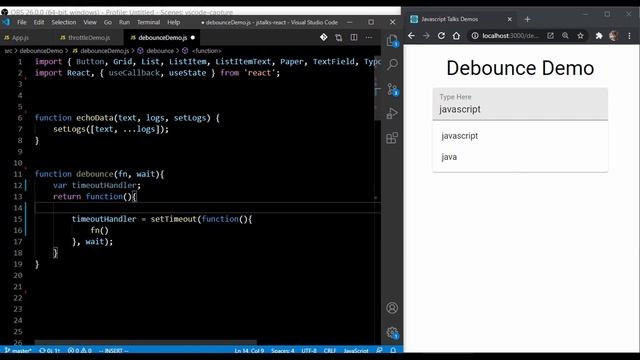Select the debounceDemo.js editor tab

point(162,38)
